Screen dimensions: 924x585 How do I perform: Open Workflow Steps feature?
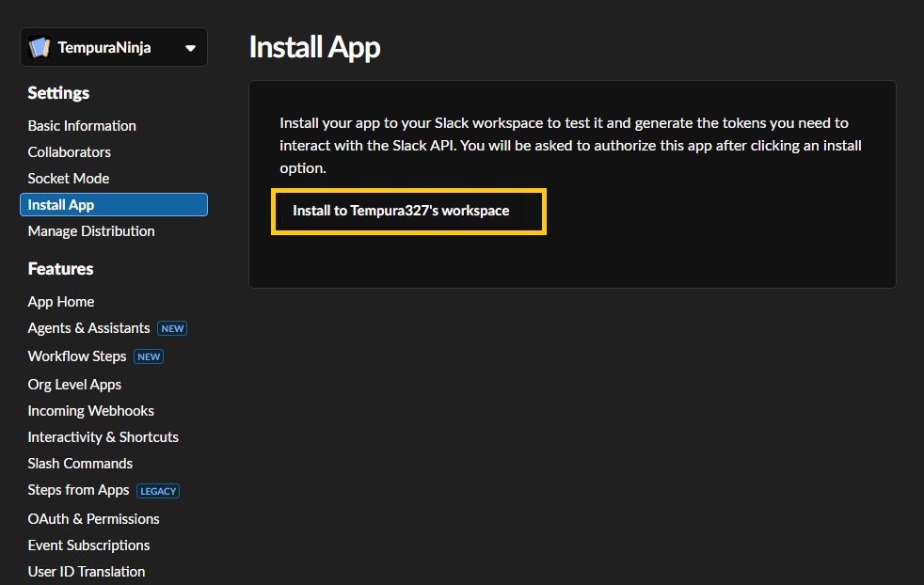click(76, 356)
